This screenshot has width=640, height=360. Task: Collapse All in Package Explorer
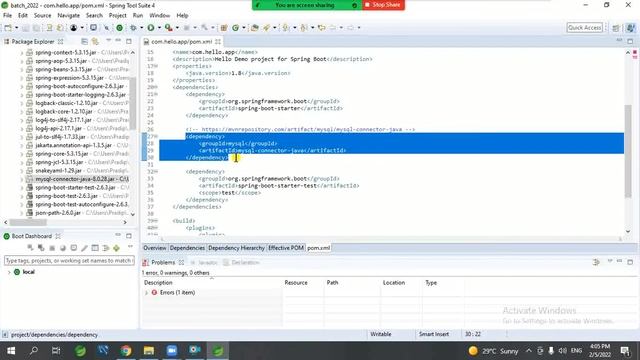point(84,42)
